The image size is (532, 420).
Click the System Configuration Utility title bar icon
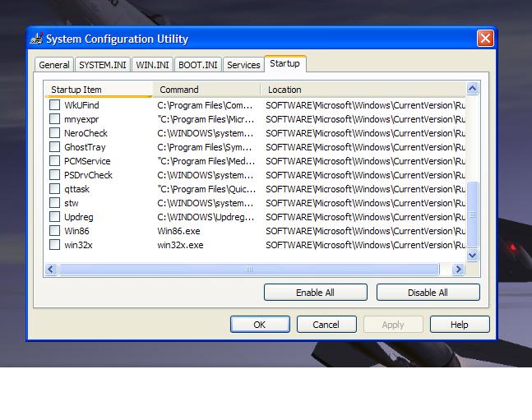pos(36,39)
